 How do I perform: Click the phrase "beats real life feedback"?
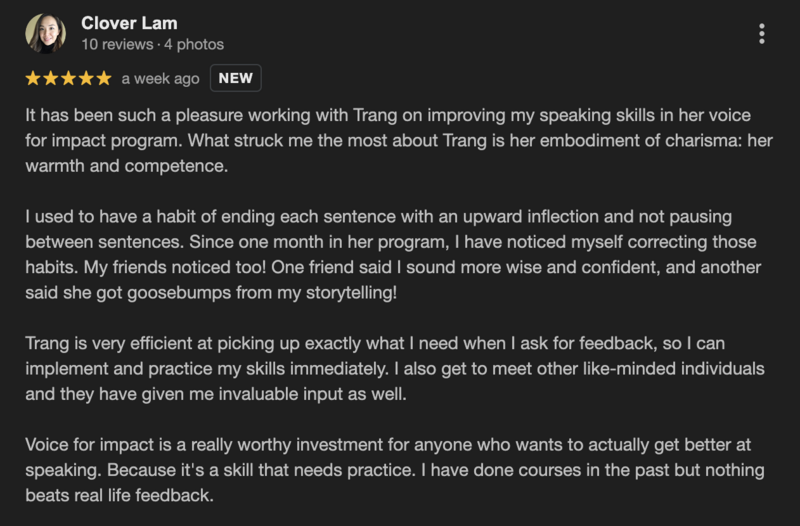[120, 495]
